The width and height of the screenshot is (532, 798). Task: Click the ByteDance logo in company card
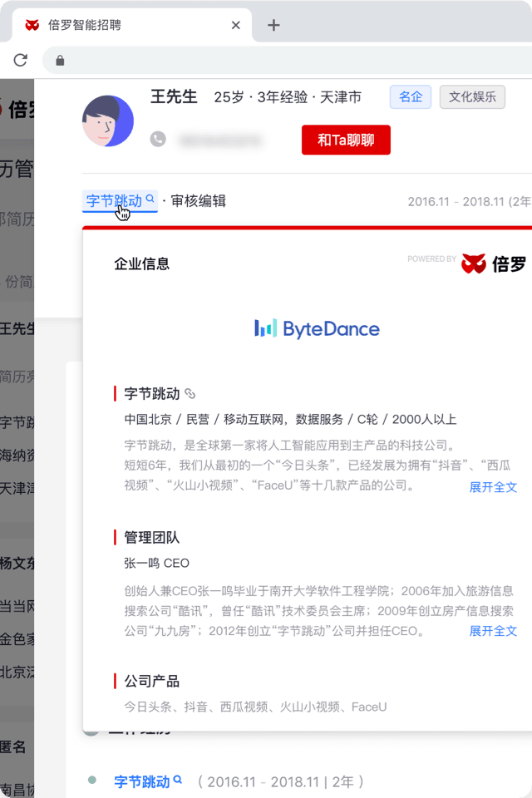(x=317, y=329)
